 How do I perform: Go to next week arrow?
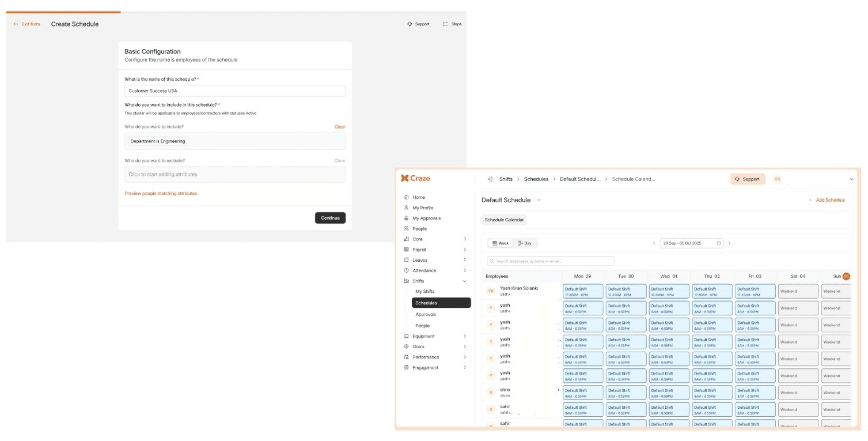coord(729,243)
